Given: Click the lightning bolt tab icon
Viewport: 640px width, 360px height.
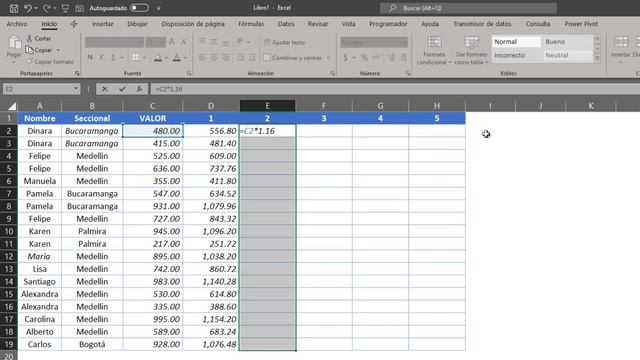Looking at the screenshot, I should point(74,24).
